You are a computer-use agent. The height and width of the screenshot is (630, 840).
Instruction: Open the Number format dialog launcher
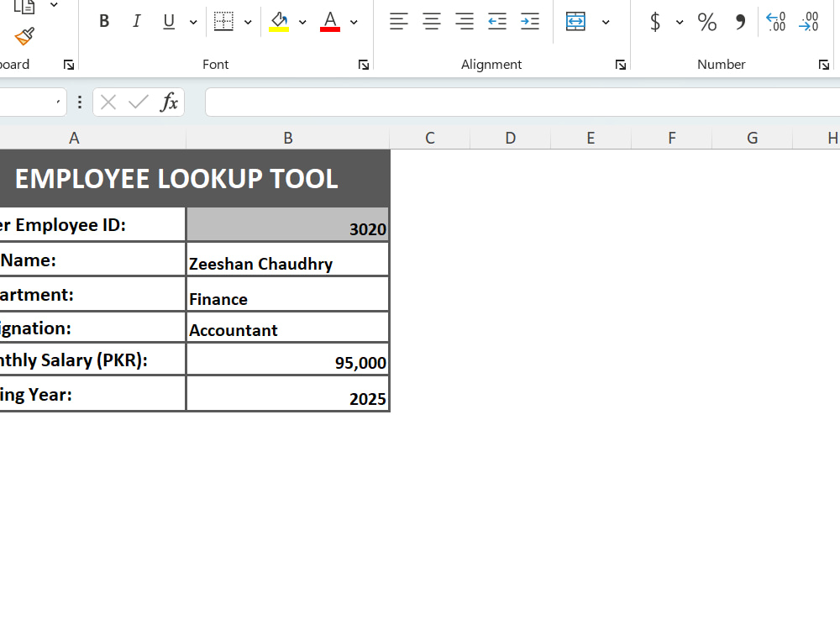tap(824, 65)
